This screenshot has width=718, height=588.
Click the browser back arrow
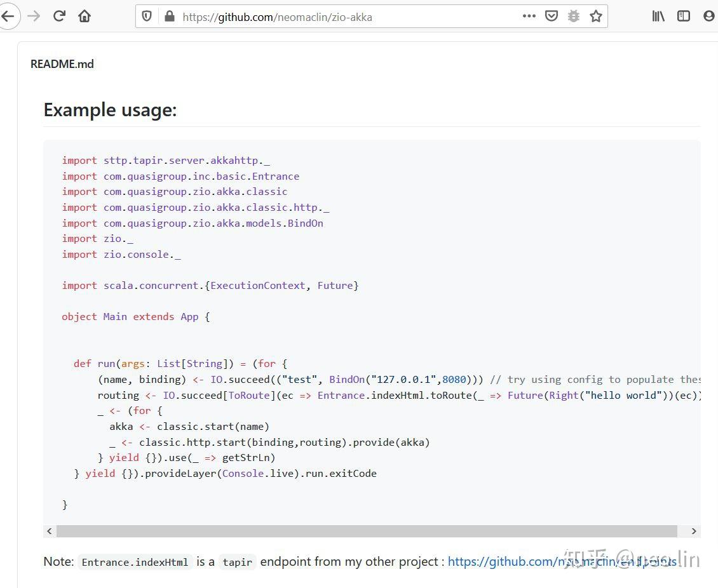[8, 17]
